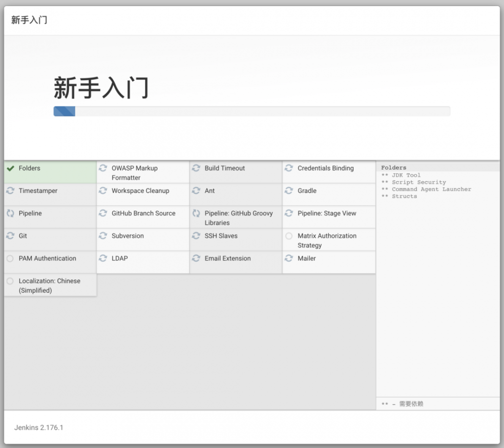The image size is (504, 448).
Task: Click the circle for Localization: Chinese (Simplified)
Action: coord(10,281)
